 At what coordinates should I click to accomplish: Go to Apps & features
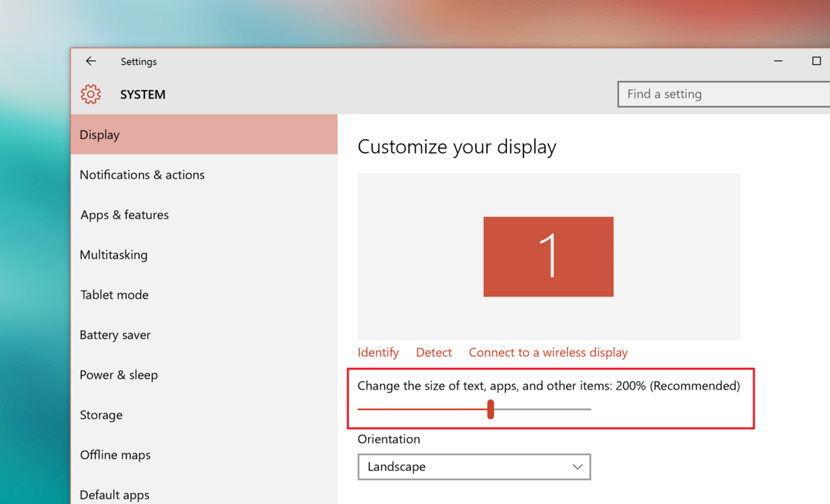(124, 215)
